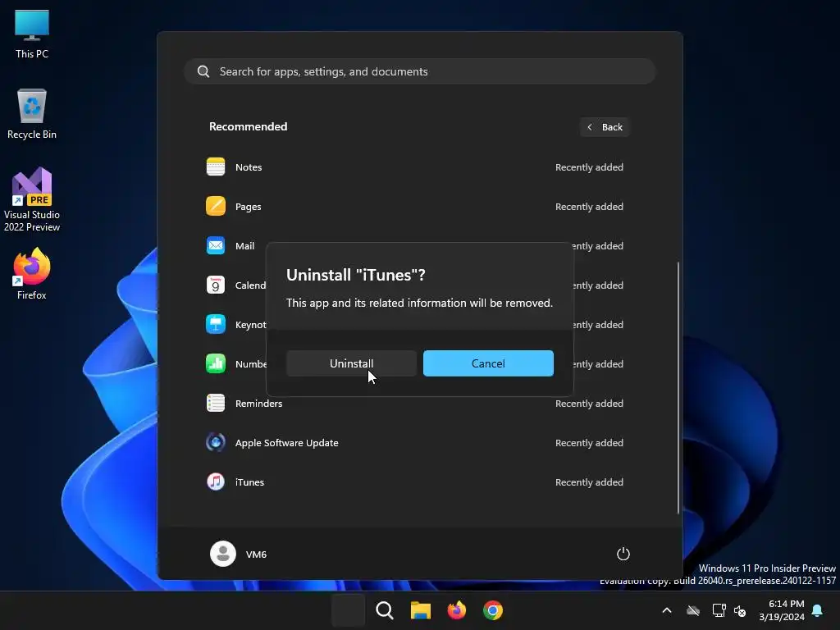Launch Chrome from the taskbar
This screenshot has width=840, height=630.
[x=493, y=610]
